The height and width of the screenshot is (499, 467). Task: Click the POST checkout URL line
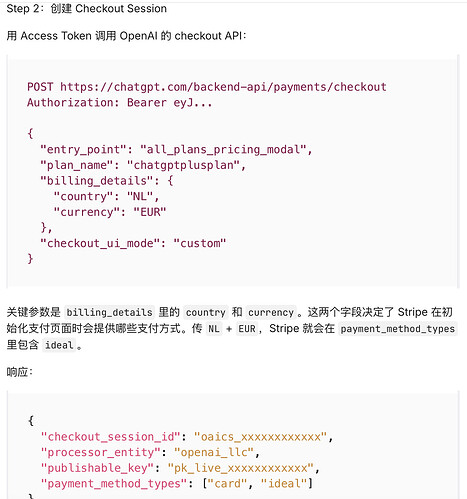point(207,87)
